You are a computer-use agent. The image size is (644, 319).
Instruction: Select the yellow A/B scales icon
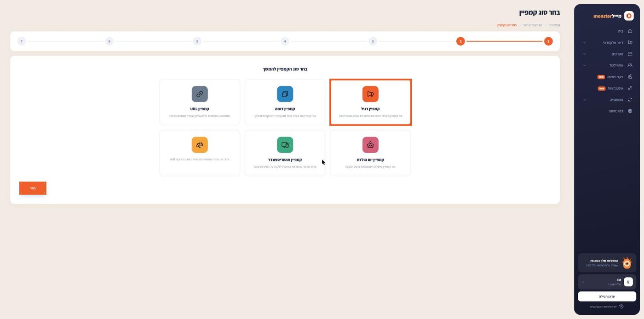click(x=200, y=145)
